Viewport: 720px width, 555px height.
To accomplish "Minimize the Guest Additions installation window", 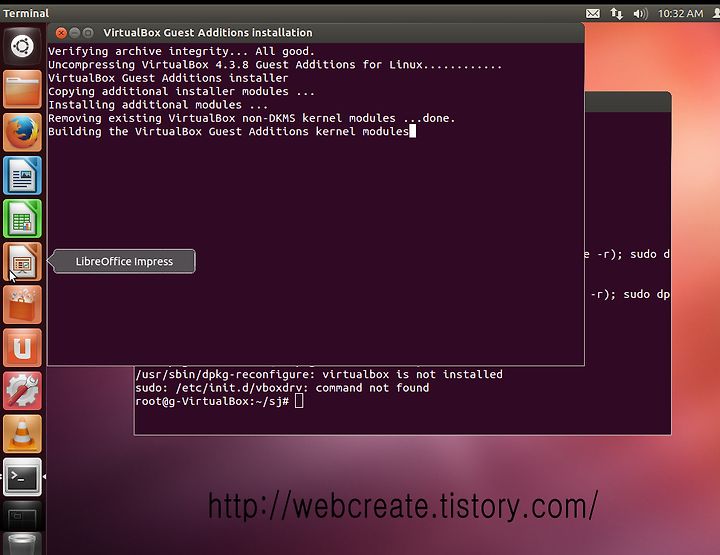I will 74,33.
